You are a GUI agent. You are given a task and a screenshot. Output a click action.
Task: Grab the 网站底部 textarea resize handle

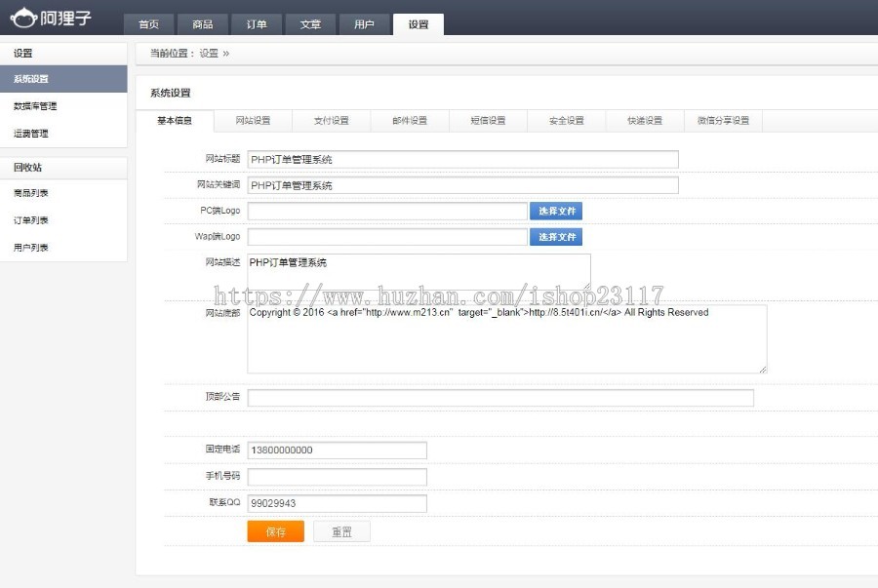tap(763, 370)
